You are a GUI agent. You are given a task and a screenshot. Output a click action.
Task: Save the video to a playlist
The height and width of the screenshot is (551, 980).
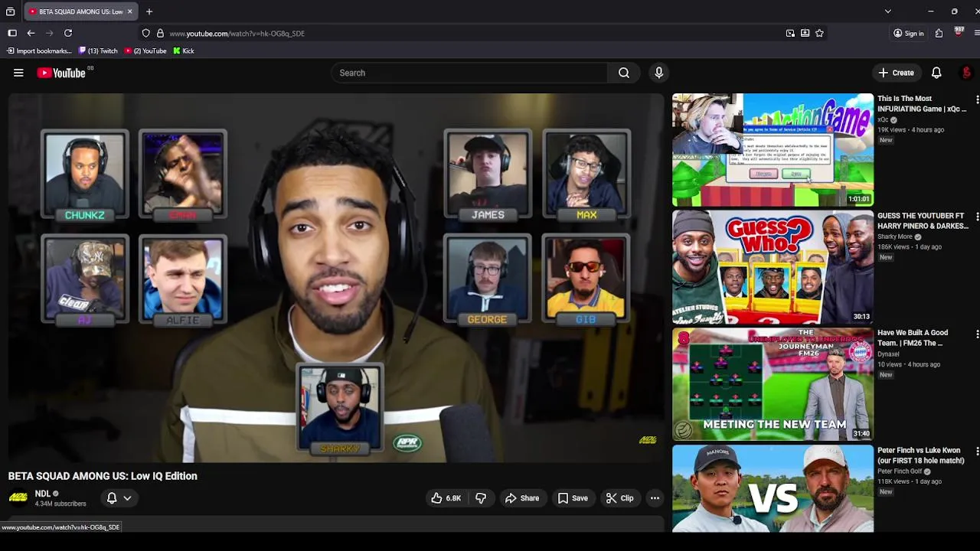pos(573,498)
